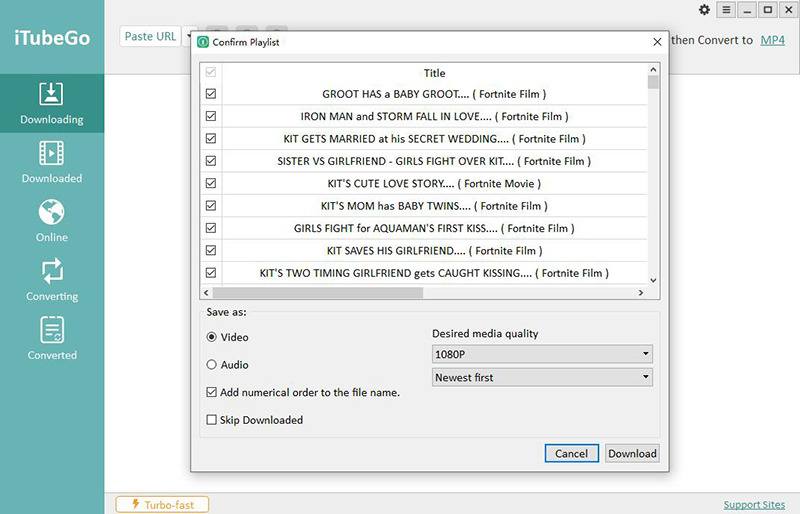Click the vertical scrollbar thumb in playlist
The image size is (800, 514).
point(653,82)
